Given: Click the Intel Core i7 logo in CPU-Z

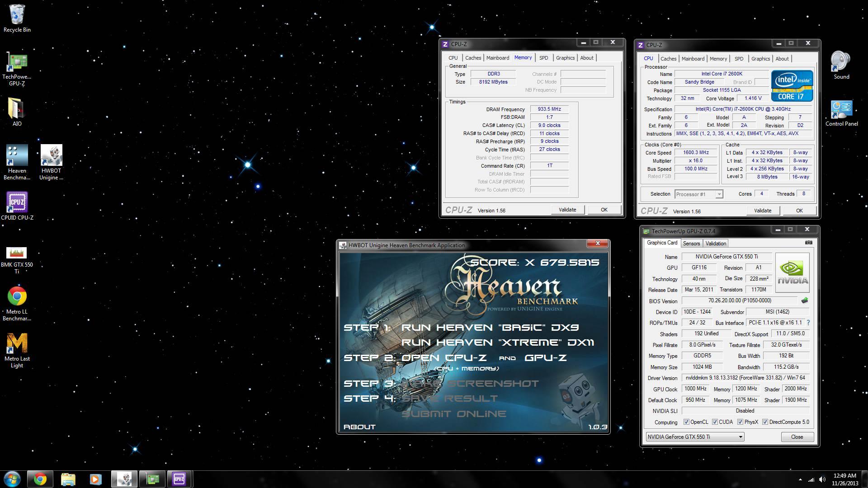Looking at the screenshot, I should pos(792,85).
